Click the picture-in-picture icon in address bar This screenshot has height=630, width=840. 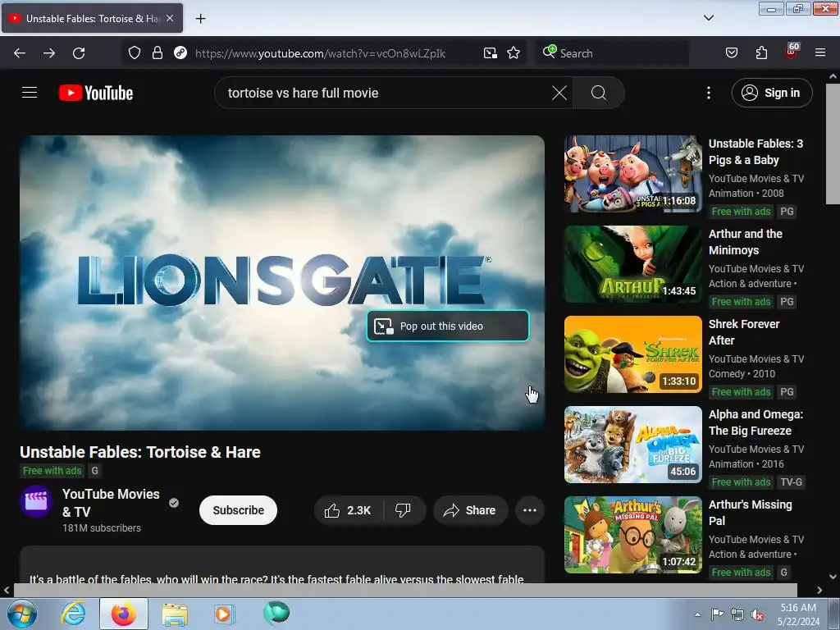pyautogui.click(x=491, y=52)
